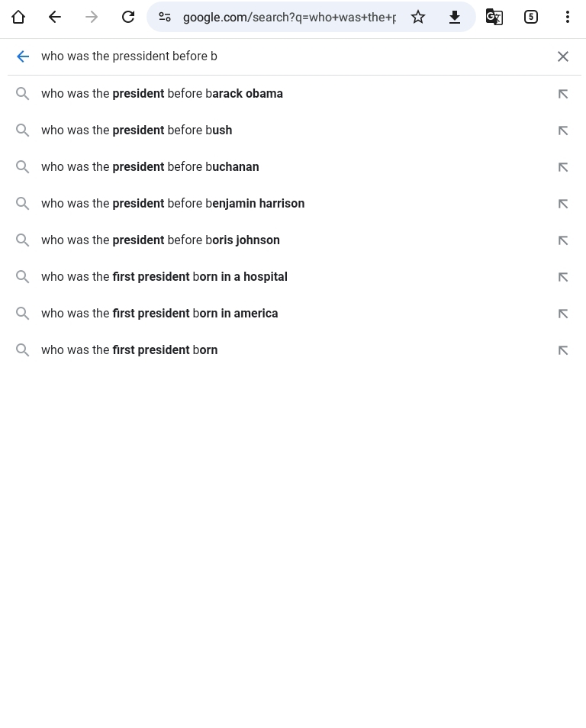
Task: Click the search text field with 'pressident' query
Action: click(x=290, y=56)
